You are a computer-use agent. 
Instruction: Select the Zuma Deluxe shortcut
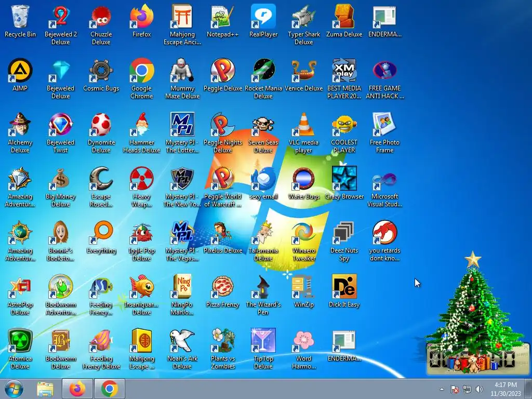point(344,16)
